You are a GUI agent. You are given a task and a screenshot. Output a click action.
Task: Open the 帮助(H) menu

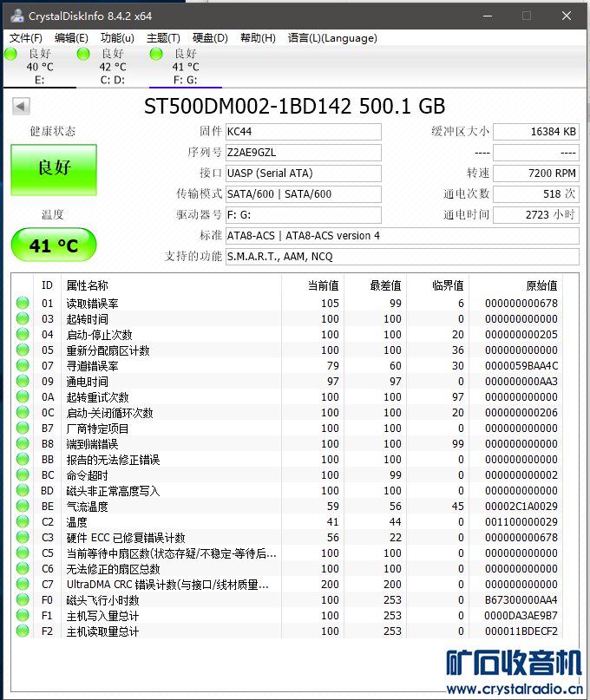(258, 38)
